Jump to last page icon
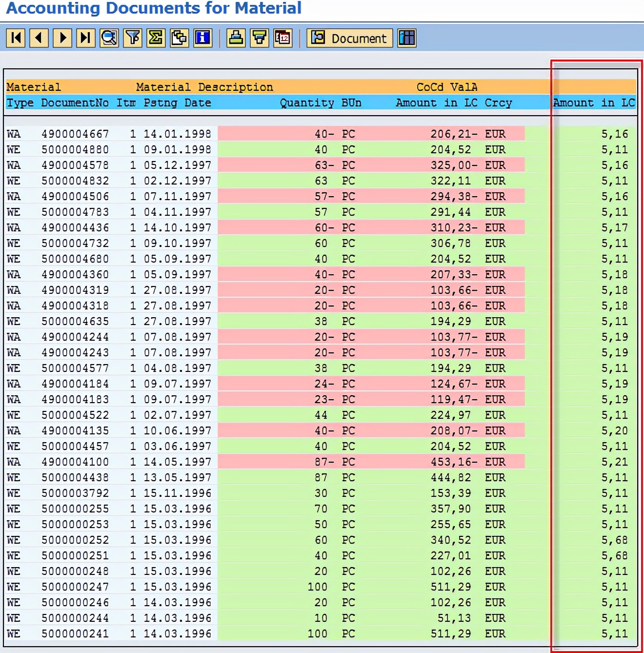Viewport: 644px width, 653px height. (86, 38)
